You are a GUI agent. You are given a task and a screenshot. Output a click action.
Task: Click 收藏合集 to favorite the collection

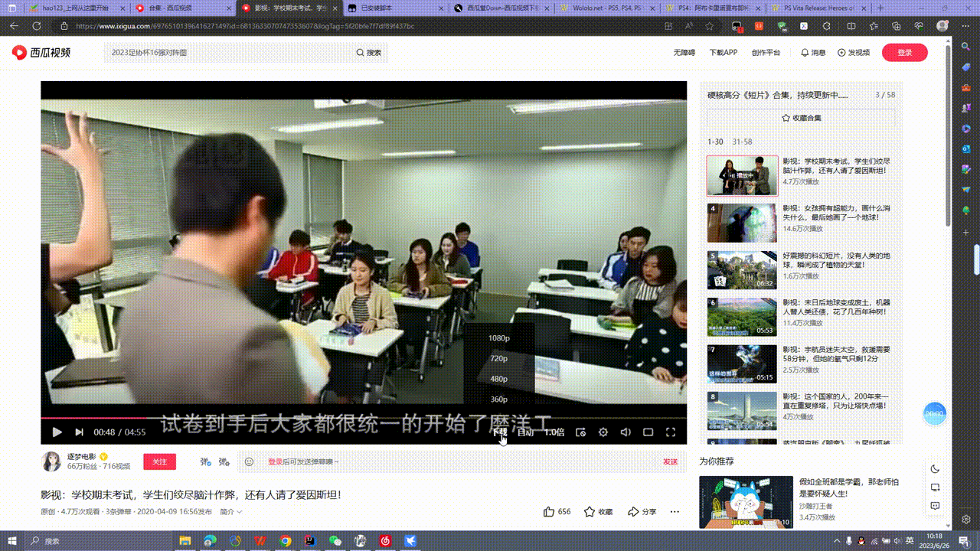pos(801,119)
